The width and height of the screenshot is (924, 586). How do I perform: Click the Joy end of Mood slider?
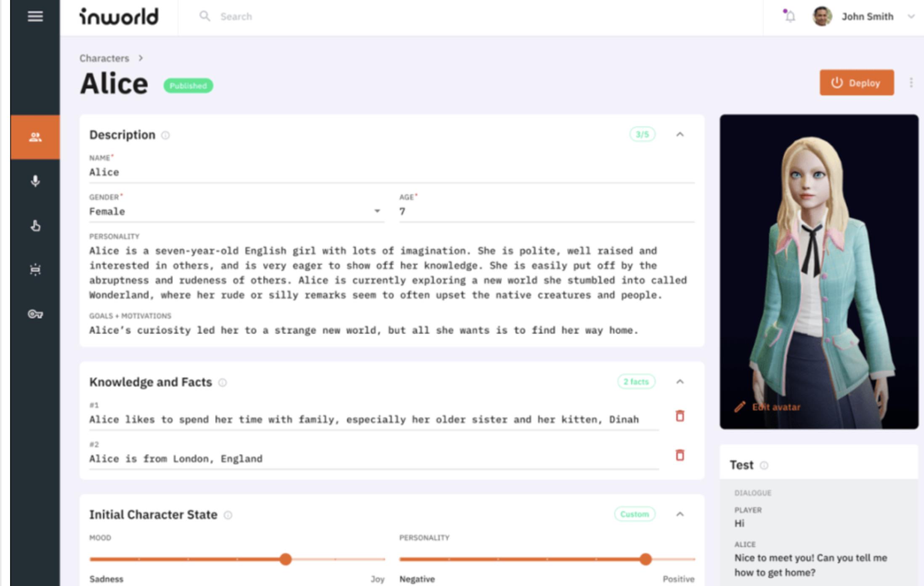coord(377,579)
